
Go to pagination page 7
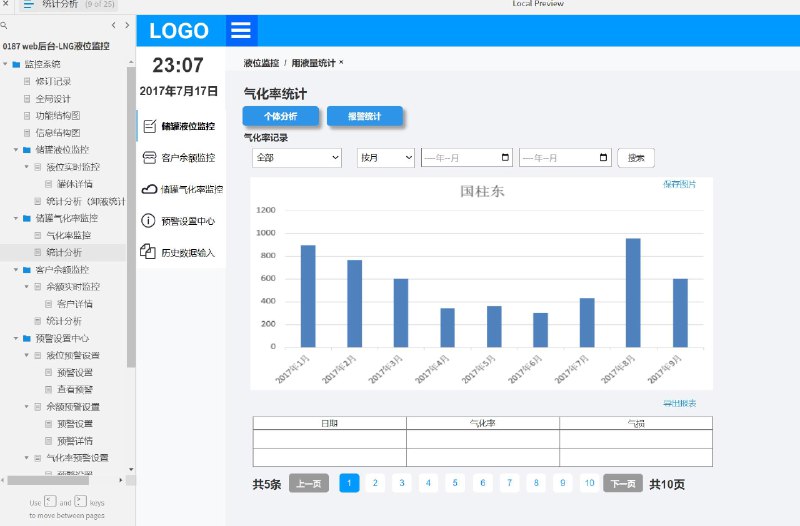pyautogui.click(x=509, y=483)
